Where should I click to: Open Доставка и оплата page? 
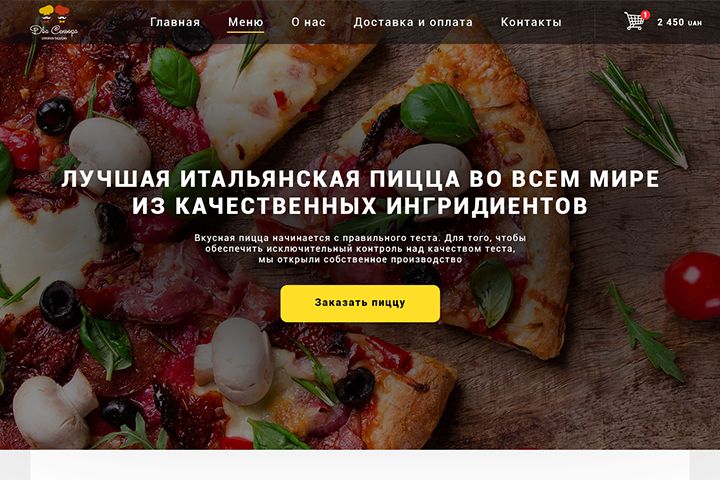coord(413,22)
